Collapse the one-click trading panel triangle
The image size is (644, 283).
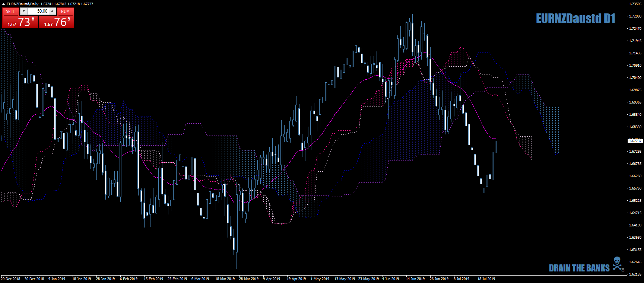click(3, 4)
